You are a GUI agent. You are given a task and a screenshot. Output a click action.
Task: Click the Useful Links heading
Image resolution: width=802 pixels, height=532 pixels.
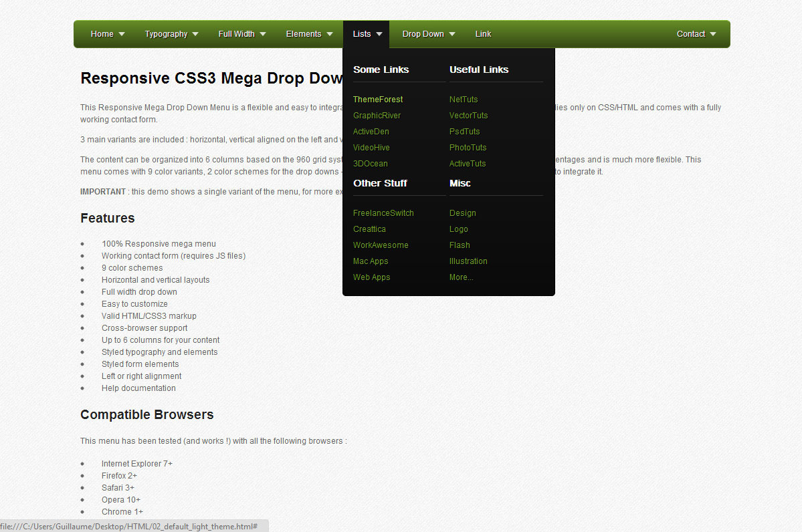click(x=479, y=70)
